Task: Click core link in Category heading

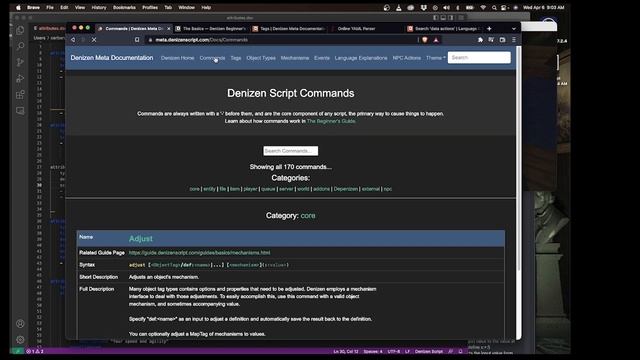Action: pos(308,216)
